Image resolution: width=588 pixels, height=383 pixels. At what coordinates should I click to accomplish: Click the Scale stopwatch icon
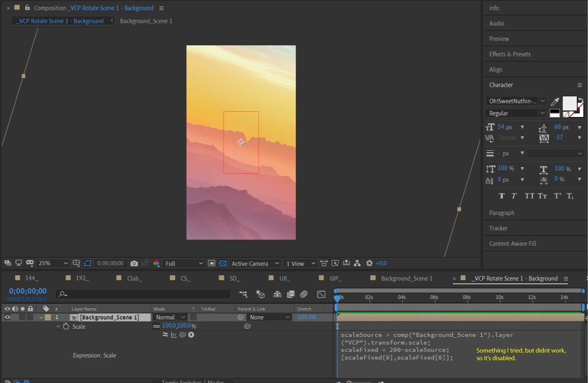pos(66,326)
